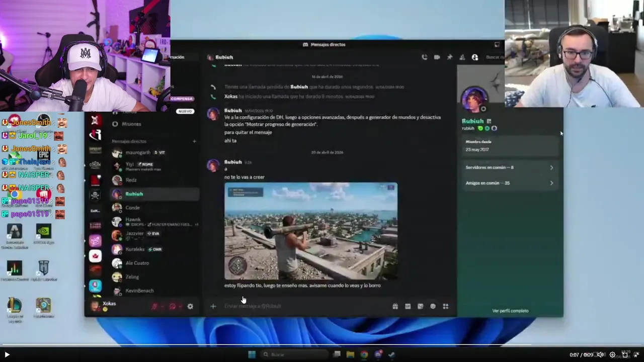644x362 pixels.
Task: Open DM with Kuraleks
Action: 155,249
